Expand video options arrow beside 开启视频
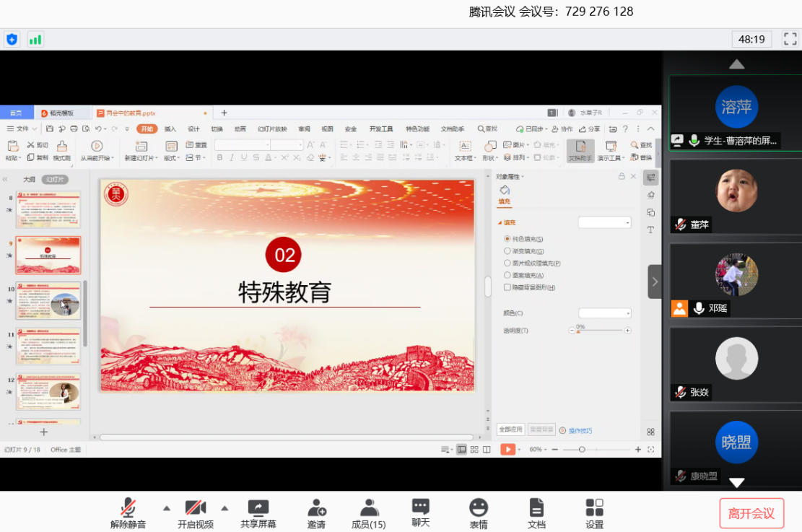Screen dimensions: 802x532 [225, 507]
